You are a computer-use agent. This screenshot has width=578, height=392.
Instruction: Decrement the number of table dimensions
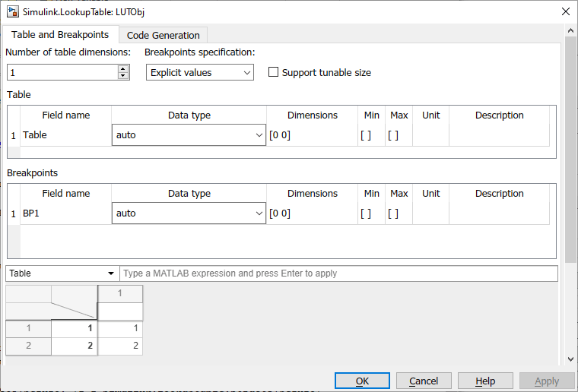(x=123, y=76)
